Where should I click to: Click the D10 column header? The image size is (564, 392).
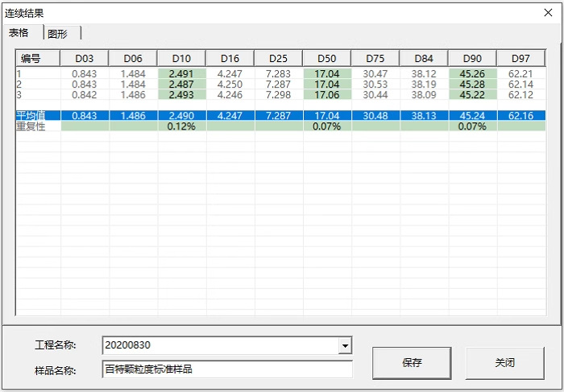pyautogui.click(x=181, y=58)
